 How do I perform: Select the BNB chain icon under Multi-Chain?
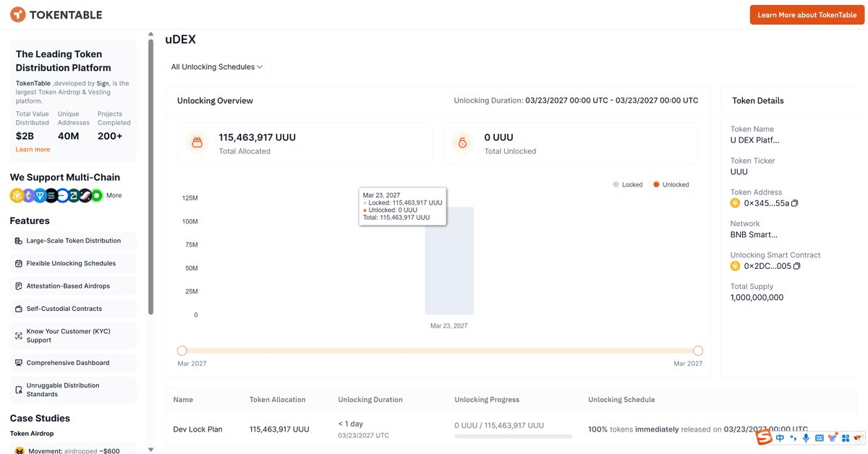pos(17,195)
